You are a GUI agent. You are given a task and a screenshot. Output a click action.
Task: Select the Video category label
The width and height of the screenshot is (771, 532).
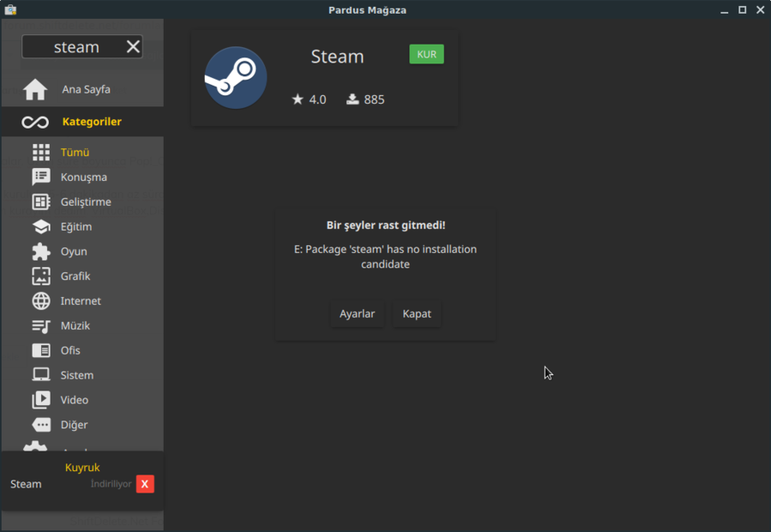75,400
